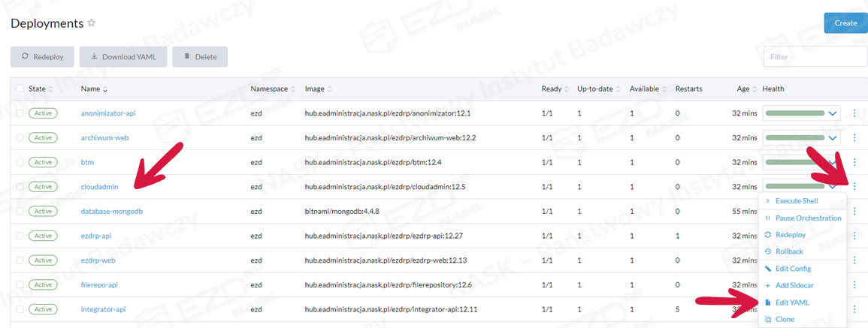The height and width of the screenshot is (328, 868).
Task: Tick the select-all checkbox in table header
Action: click(20, 89)
